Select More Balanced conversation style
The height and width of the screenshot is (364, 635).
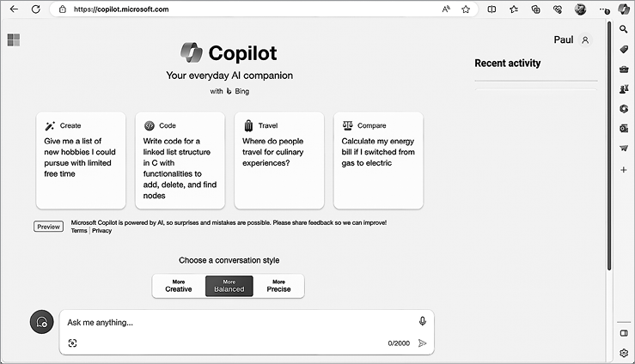click(229, 286)
